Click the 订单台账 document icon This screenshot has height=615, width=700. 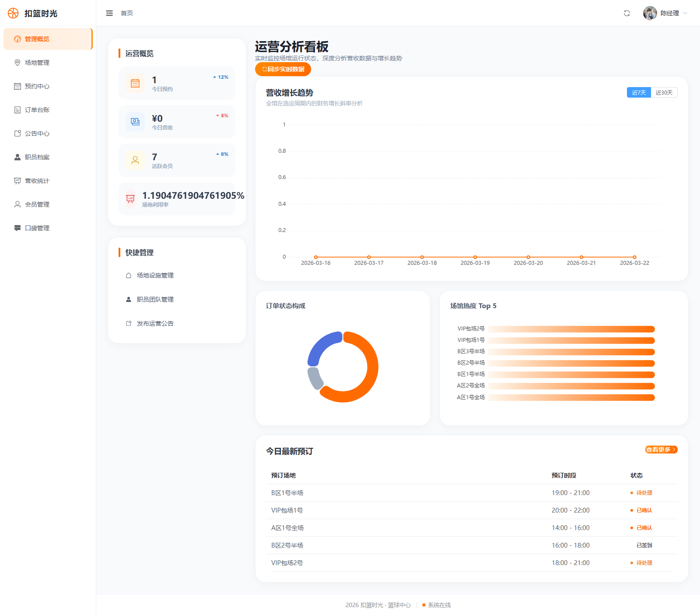coord(17,110)
